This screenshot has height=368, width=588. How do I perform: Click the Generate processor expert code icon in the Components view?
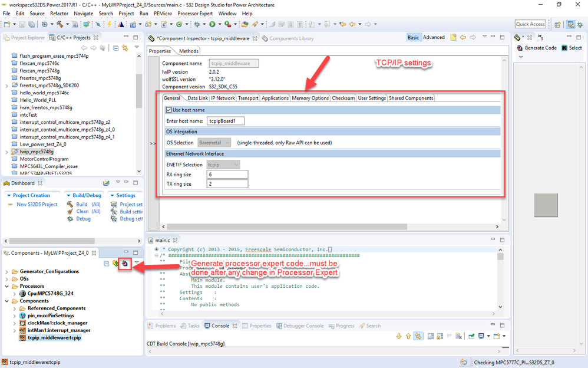125,264
